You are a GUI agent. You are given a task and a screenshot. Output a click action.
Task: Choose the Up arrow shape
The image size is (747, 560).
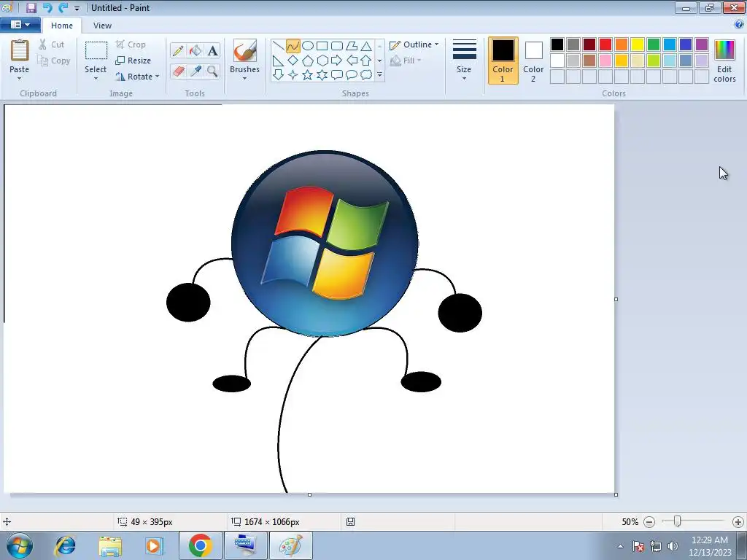pos(366,61)
